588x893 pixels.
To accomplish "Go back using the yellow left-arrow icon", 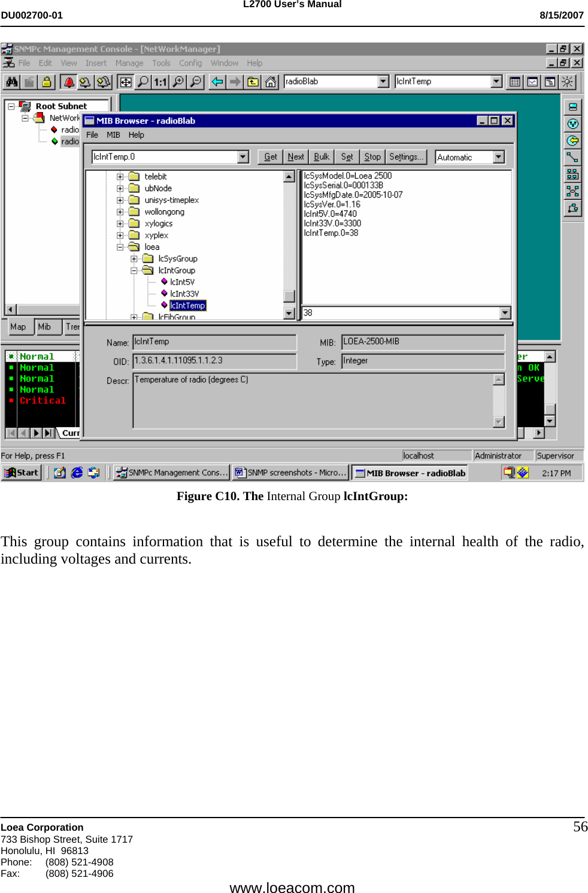I will pos(217,82).
